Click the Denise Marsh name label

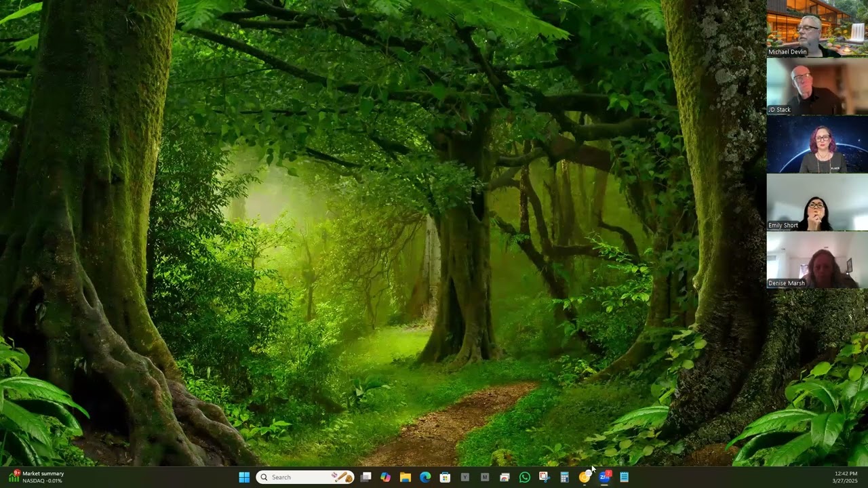pos(787,283)
